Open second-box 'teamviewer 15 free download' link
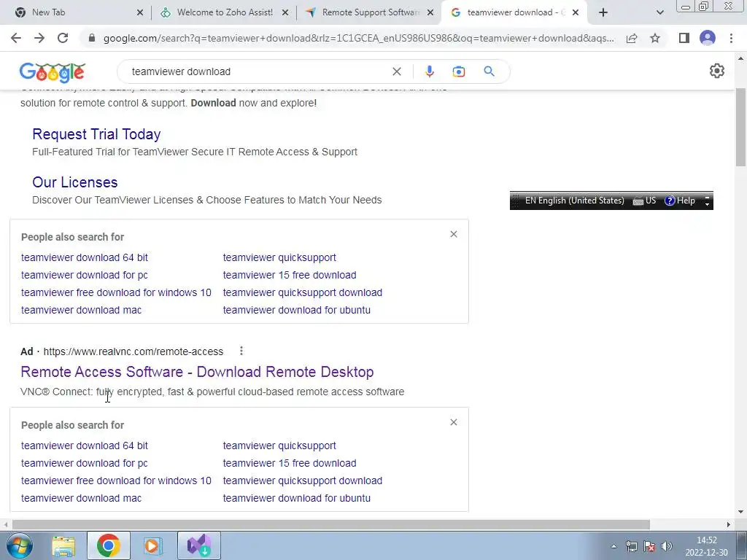This screenshot has width=747, height=560. pos(290,463)
